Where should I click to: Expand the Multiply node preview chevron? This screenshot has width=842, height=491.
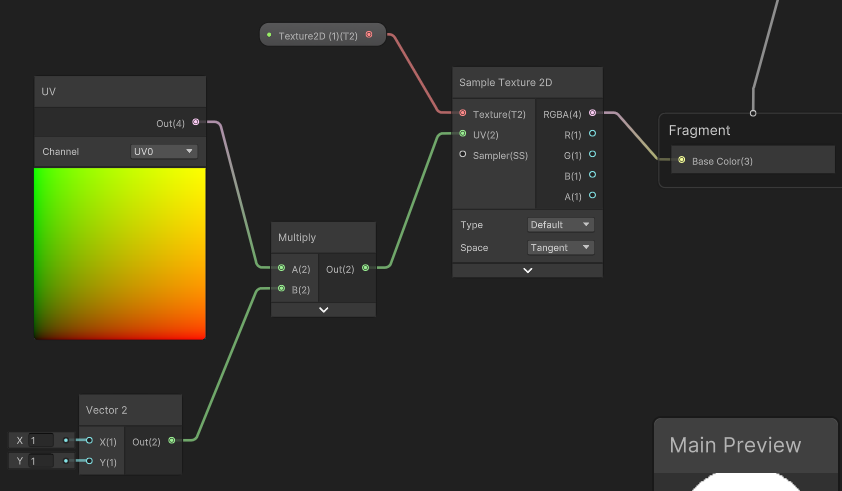(323, 309)
